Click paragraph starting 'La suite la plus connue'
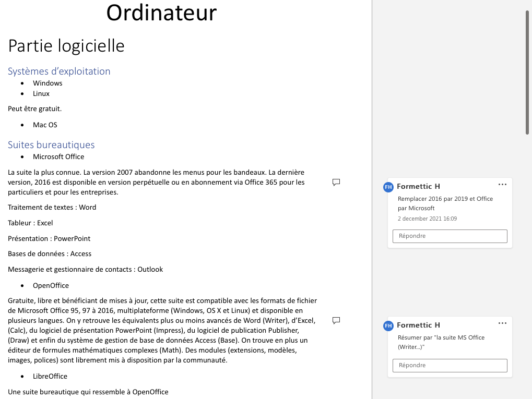The image size is (532, 399). click(157, 183)
